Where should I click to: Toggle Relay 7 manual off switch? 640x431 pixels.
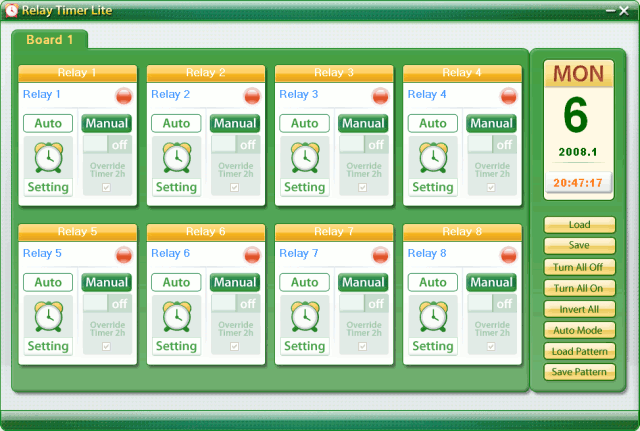364,304
